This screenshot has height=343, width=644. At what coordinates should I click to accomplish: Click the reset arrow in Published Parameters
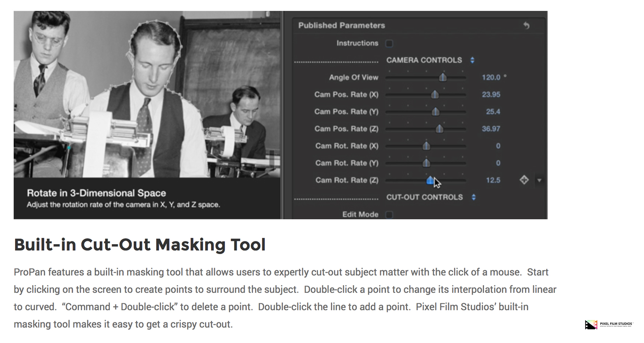[526, 25]
